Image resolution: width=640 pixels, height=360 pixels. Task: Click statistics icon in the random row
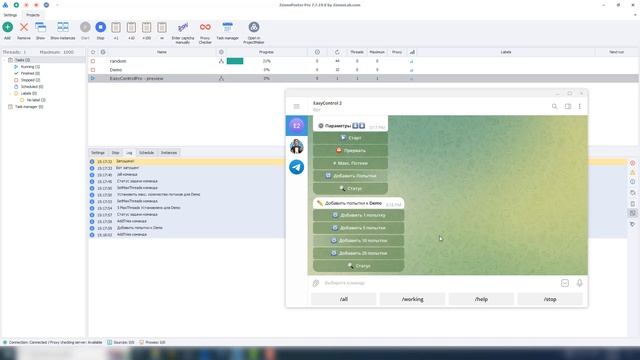(x=411, y=61)
